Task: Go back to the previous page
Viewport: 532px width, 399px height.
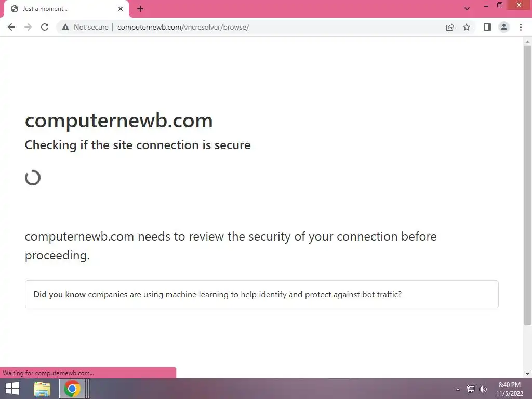Action: pos(11,27)
